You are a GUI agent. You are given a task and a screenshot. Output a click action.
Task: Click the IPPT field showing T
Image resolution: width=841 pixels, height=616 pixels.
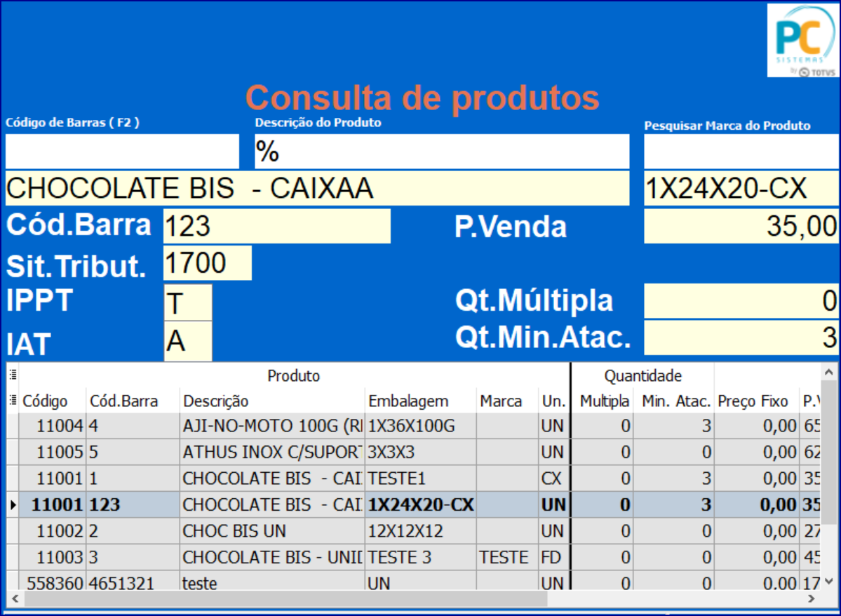pyautogui.click(x=188, y=302)
